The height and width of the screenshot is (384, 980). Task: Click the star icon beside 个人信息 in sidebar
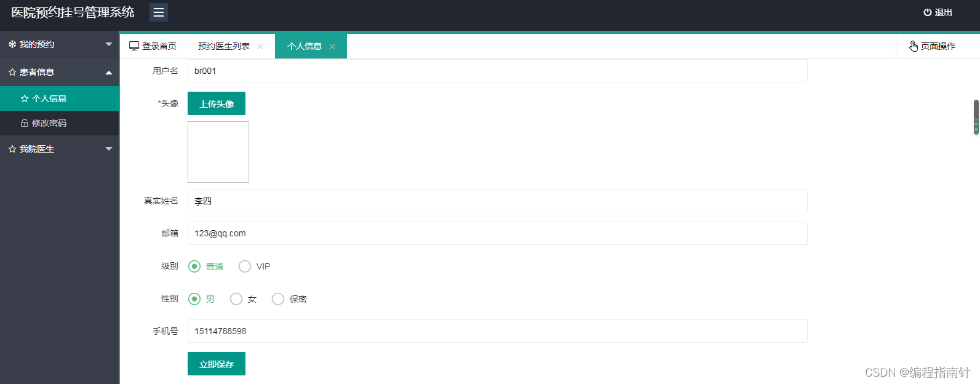[x=25, y=98]
